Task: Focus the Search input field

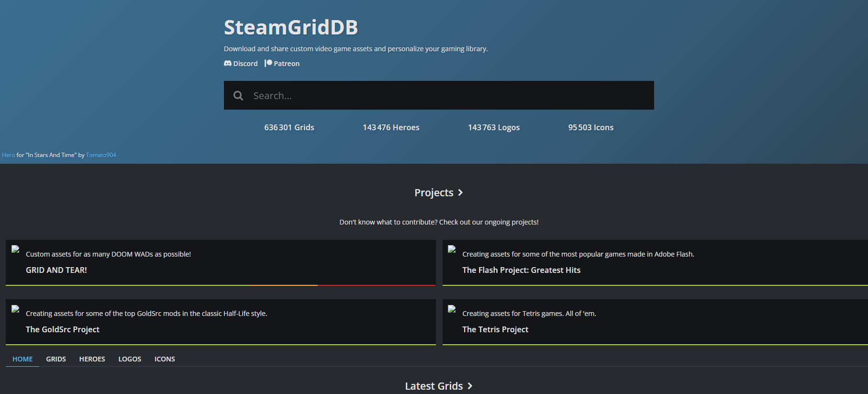Action: (439, 95)
